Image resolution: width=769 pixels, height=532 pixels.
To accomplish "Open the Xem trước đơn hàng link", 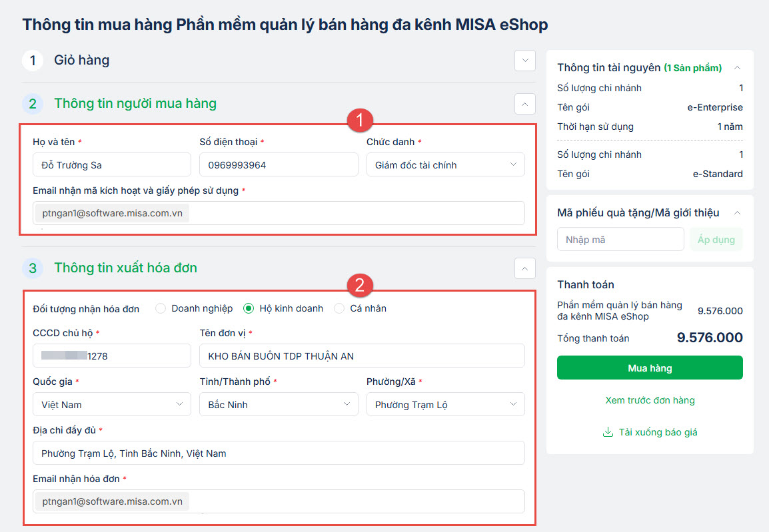I will (x=650, y=400).
